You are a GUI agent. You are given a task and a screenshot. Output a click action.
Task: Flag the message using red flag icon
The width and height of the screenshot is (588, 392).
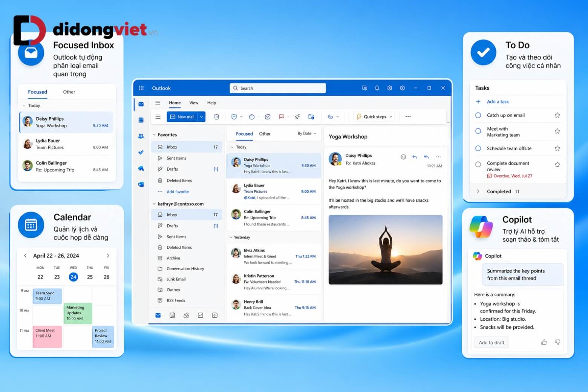point(281,117)
